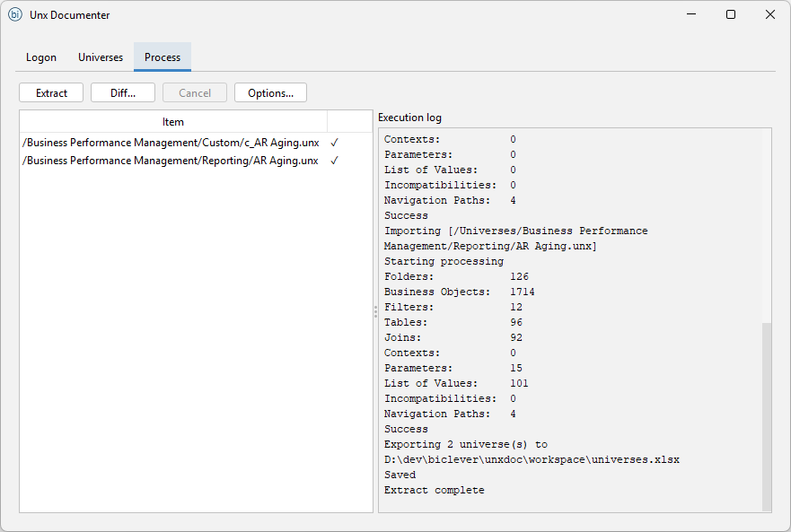This screenshot has width=791, height=532.
Task: Click 'Starting processing' log line
Action: point(444,261)
